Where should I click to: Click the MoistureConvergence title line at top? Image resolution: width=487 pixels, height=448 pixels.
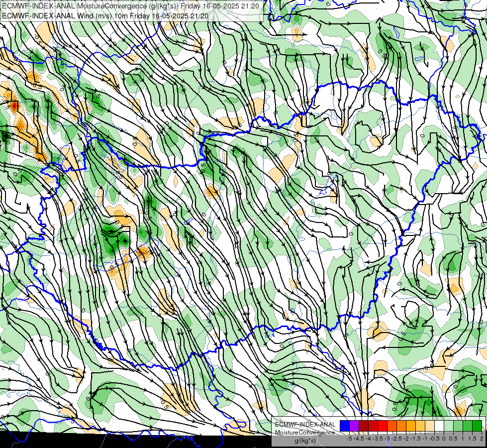click(130, 5)
